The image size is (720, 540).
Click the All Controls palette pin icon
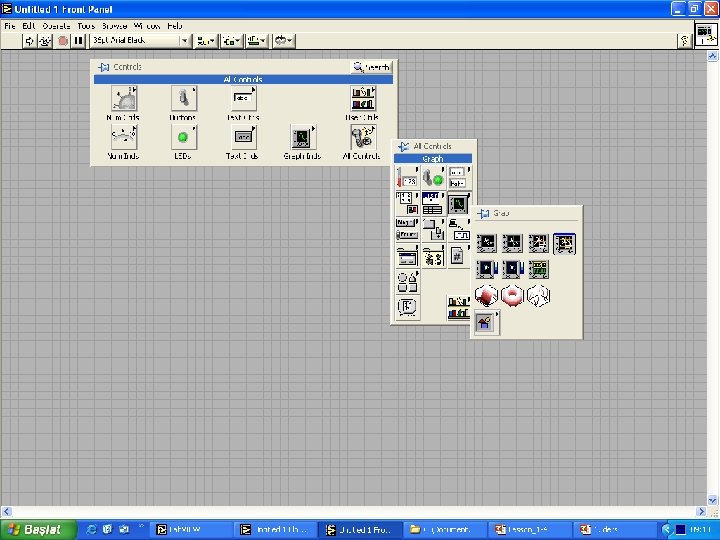point(403,146)
